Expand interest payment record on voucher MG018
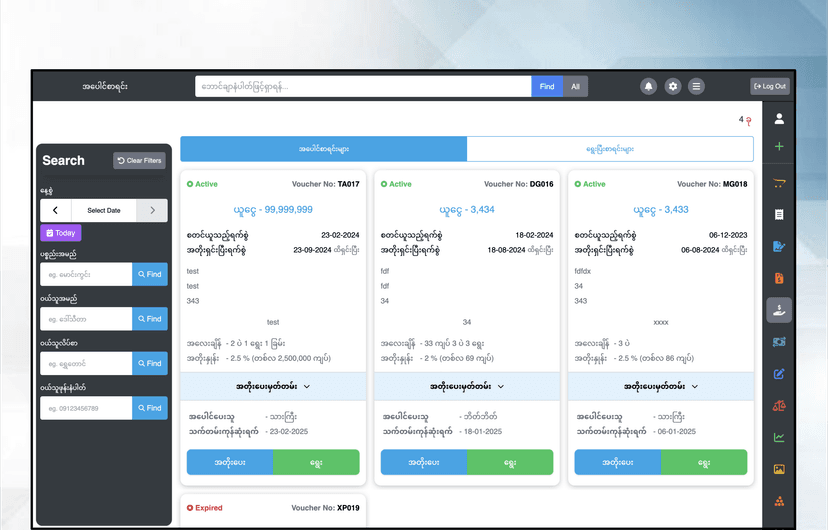Viewport: 828px width, 530px height. [x=661, y=386]
